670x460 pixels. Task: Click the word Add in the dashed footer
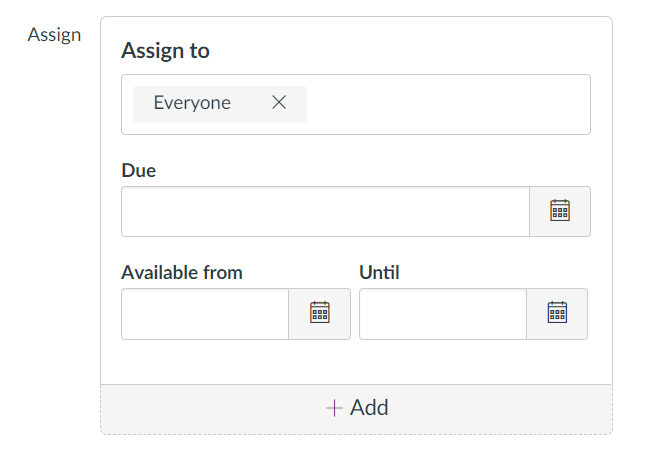click(x=369, y=407)
